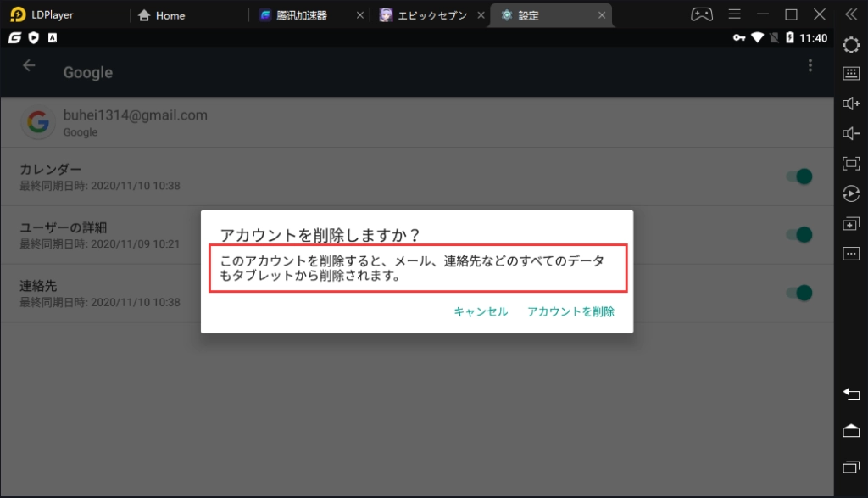The image size is (868, 498).
Task: Open the LDPlayer hamburger menu
Action: point(735,14)
